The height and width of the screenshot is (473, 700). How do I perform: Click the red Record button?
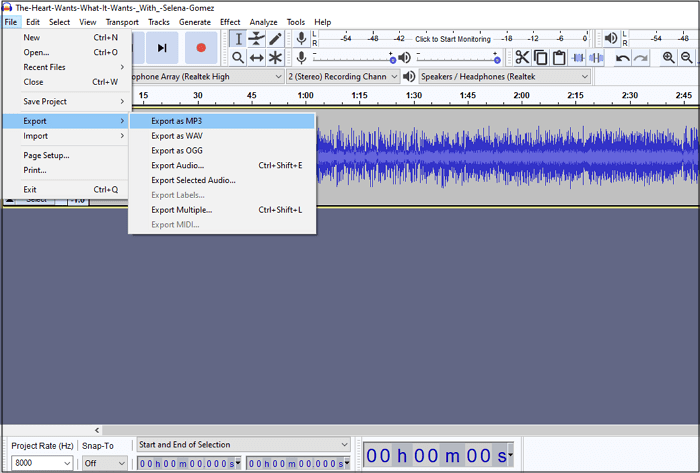click(x=201, y=47)
